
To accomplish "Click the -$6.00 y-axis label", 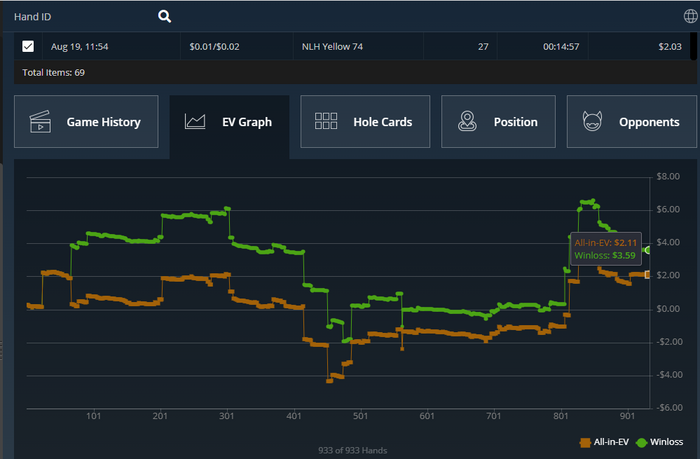I will coord(669,407).
